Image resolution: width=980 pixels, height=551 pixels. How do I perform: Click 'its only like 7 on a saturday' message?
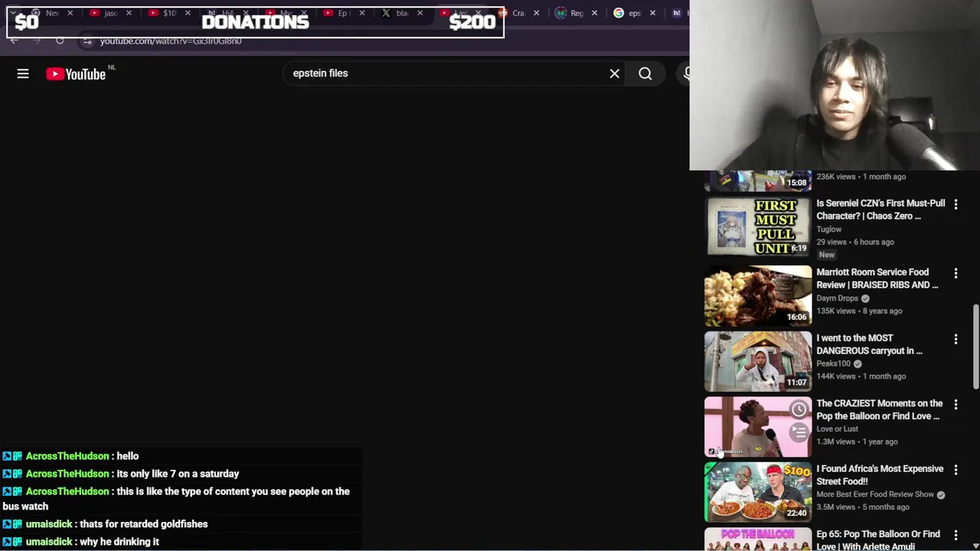[178, 474]
